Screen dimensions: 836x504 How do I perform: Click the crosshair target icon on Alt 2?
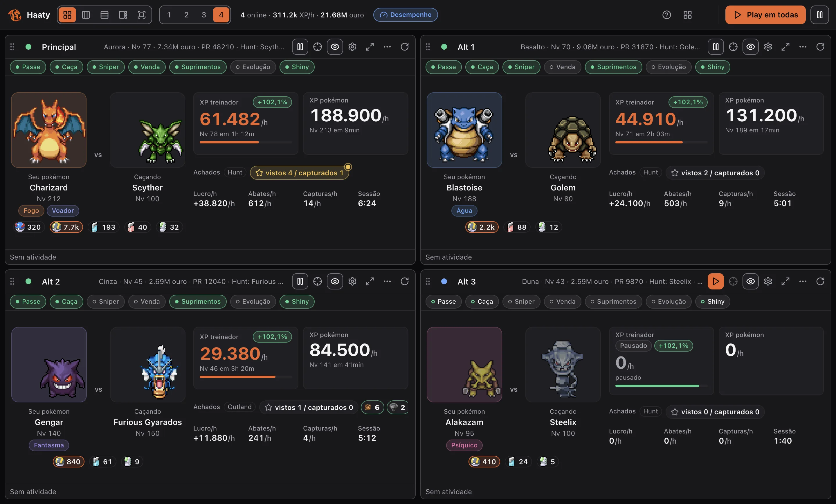click(318, 281)
